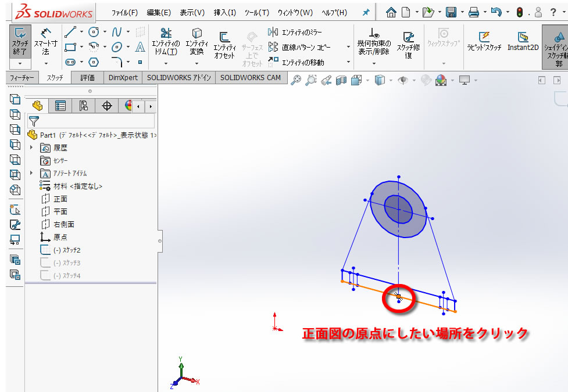
Task: Expand the アノテート アイテム tree node
Action: (31, 173)
